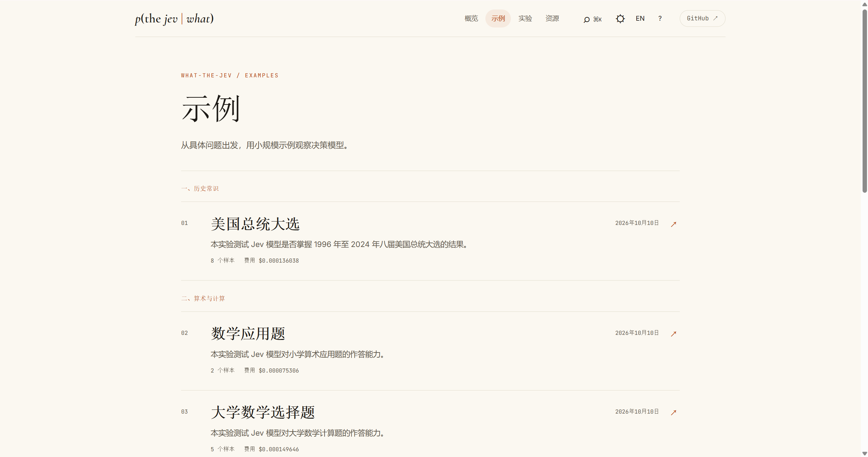Click the p(the jev | what) logo

[x=174, y=19]
